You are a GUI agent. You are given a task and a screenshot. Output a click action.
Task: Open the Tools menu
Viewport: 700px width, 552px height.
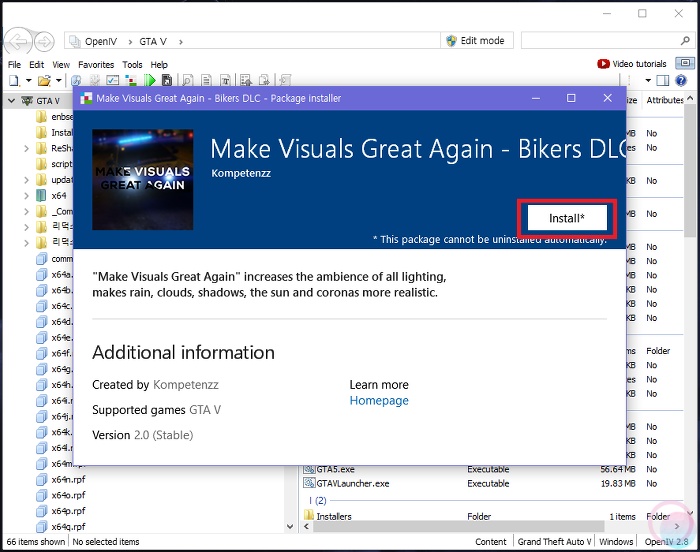click(x=132, y=65)
